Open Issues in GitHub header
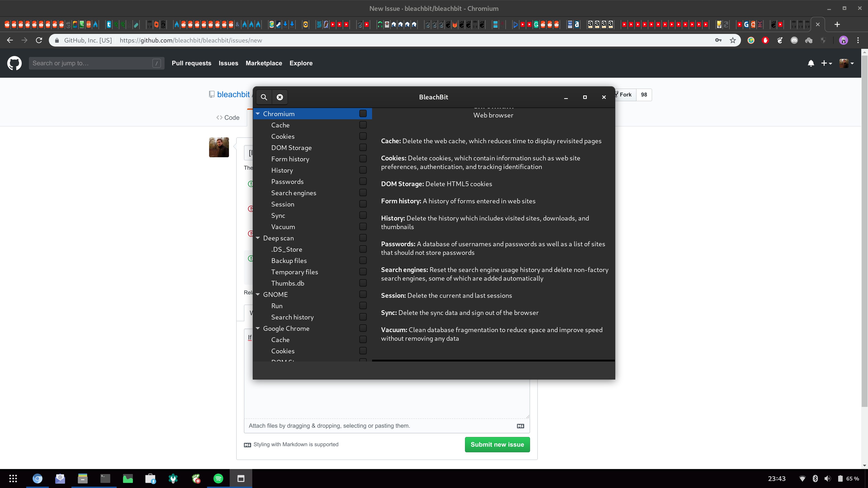Viewport: 868px width, 488px height. (x=229, y=63)
